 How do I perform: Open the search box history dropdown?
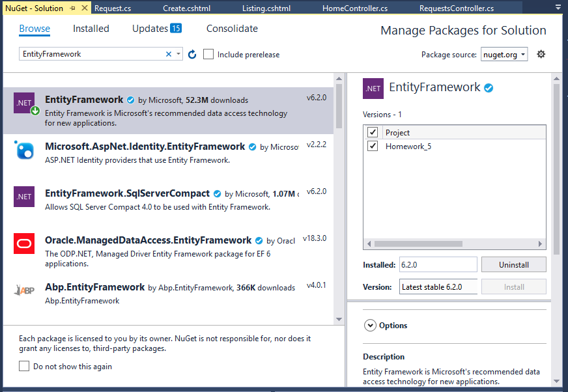[x=178, y=54]
